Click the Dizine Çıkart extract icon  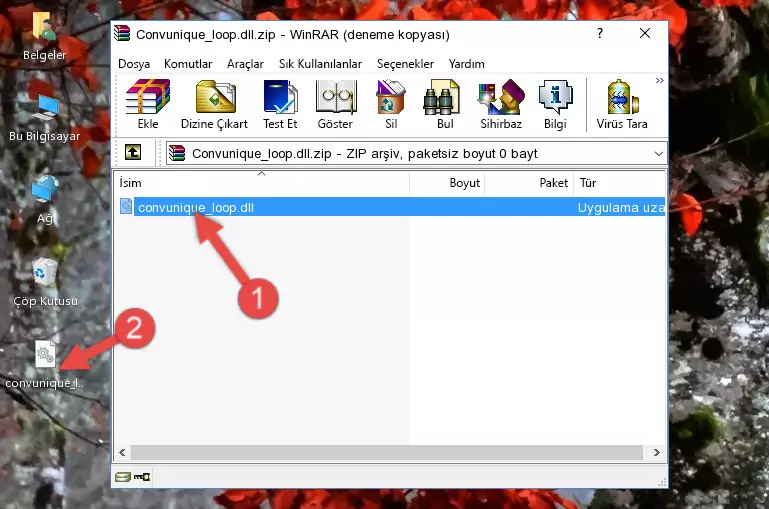[214, 104]
